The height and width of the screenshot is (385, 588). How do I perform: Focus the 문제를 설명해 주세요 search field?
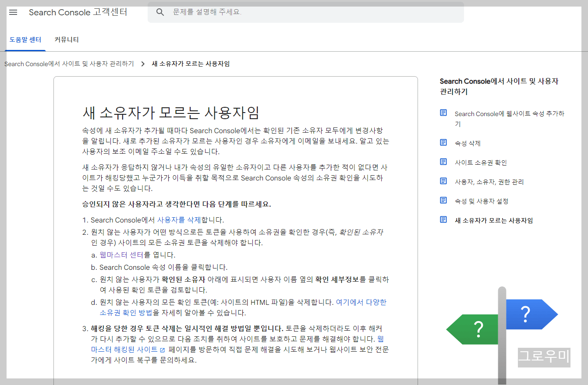click(306, 12)
